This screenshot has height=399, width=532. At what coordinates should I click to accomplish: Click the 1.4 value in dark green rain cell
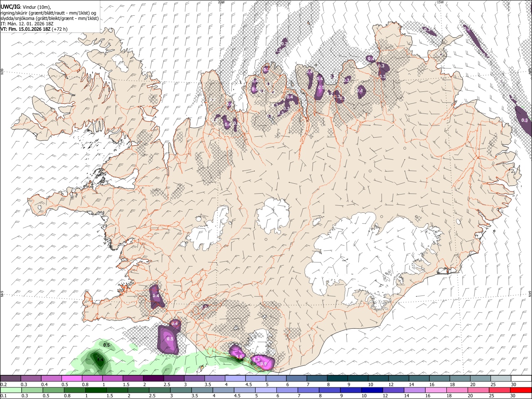click(100, 360)
